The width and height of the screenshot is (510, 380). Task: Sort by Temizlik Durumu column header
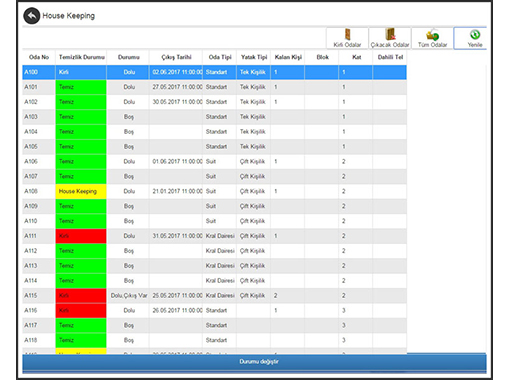81,57
